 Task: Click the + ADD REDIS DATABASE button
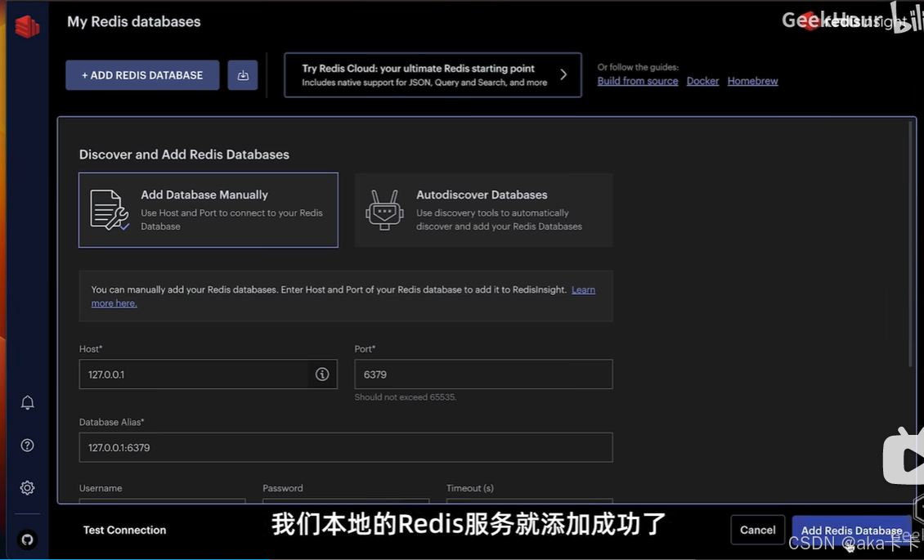pos(142,74)
